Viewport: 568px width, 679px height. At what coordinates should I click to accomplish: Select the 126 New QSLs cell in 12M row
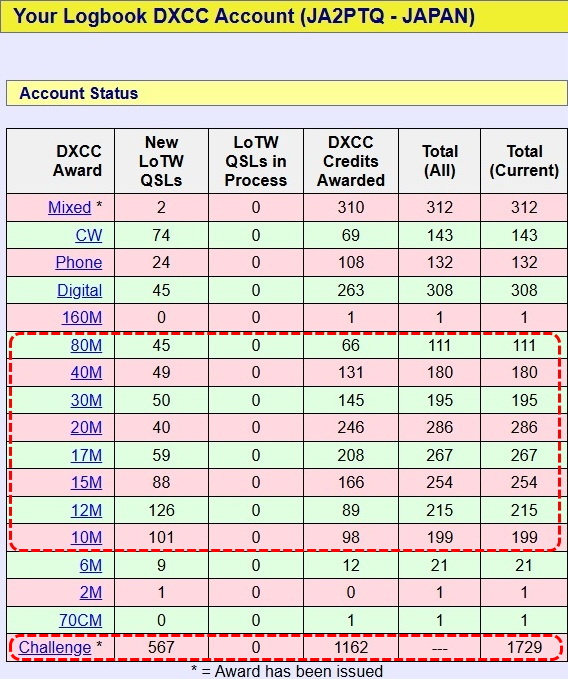[161, 510]
